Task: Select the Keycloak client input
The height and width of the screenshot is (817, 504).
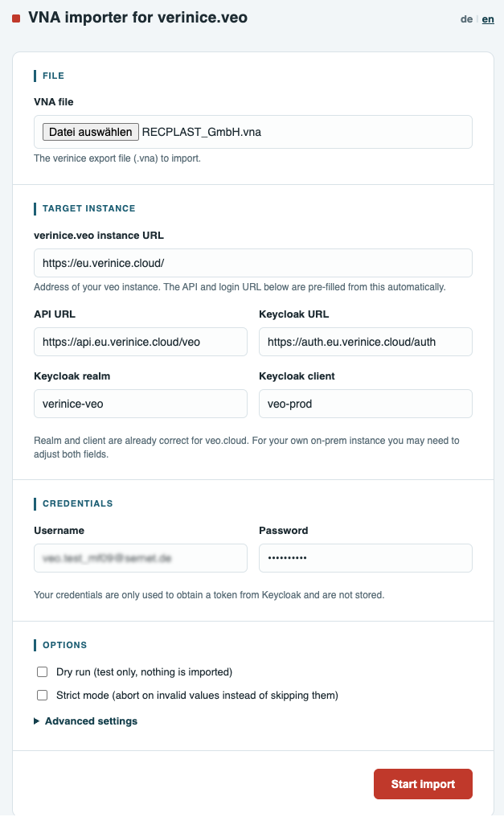Action: click(x=366, y=404)
